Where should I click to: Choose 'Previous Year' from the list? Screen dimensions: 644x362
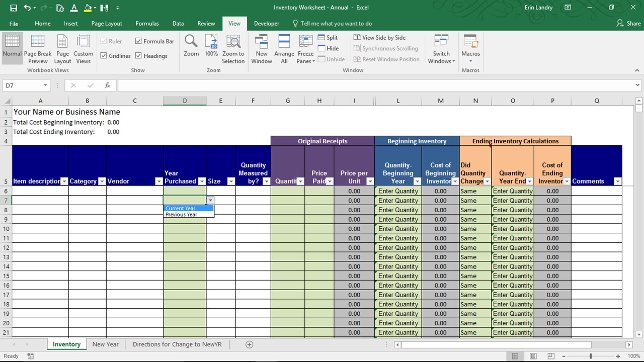pyautogui.click(x=189, y=215)
